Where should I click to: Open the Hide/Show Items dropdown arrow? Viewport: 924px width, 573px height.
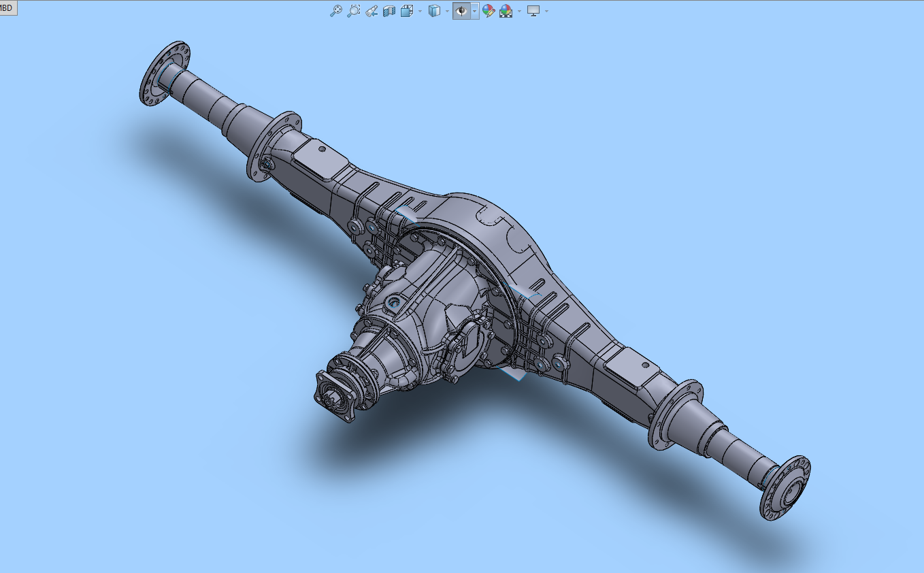(474, 11)
